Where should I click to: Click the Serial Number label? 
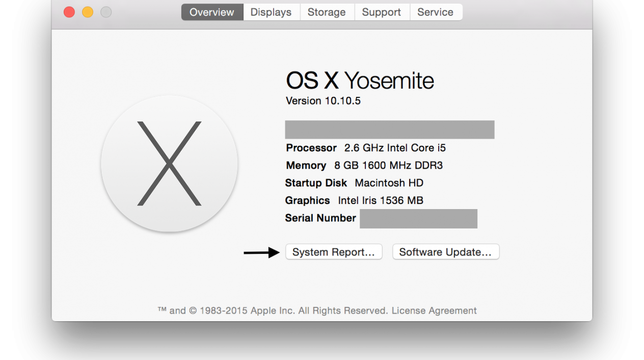320,218
